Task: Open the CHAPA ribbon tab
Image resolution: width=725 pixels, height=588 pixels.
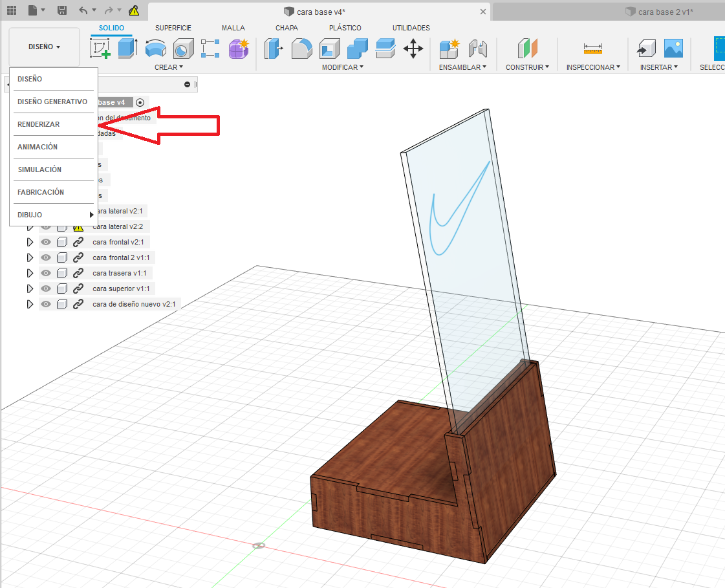Action: 287,28
